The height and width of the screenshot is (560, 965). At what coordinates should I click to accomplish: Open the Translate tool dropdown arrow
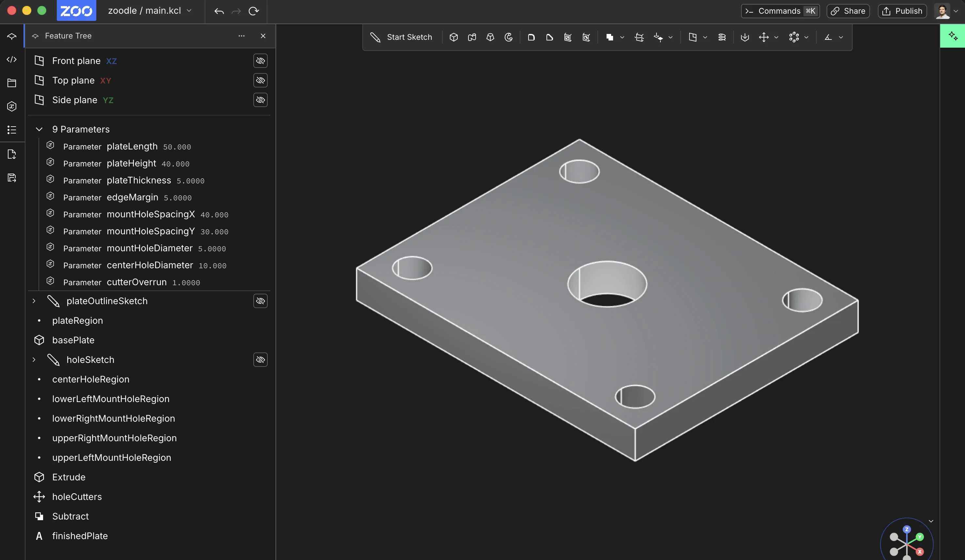click(x=776, y=37)
